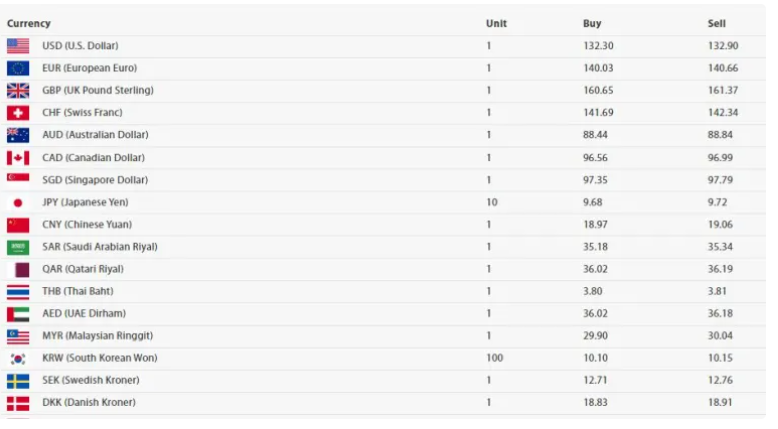The height and width of the screenshot is (429, 778).
Task: Click the Swedish flag icon
Action: click(x=18, y=380)
